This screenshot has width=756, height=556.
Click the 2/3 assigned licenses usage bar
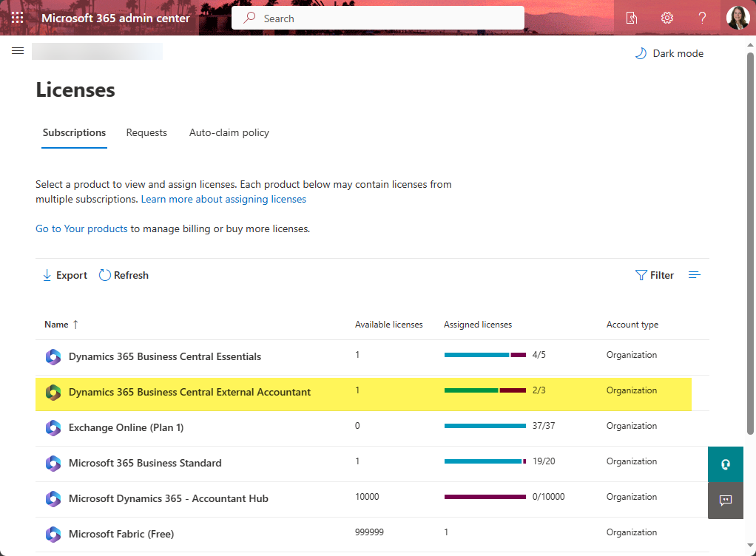485,390
